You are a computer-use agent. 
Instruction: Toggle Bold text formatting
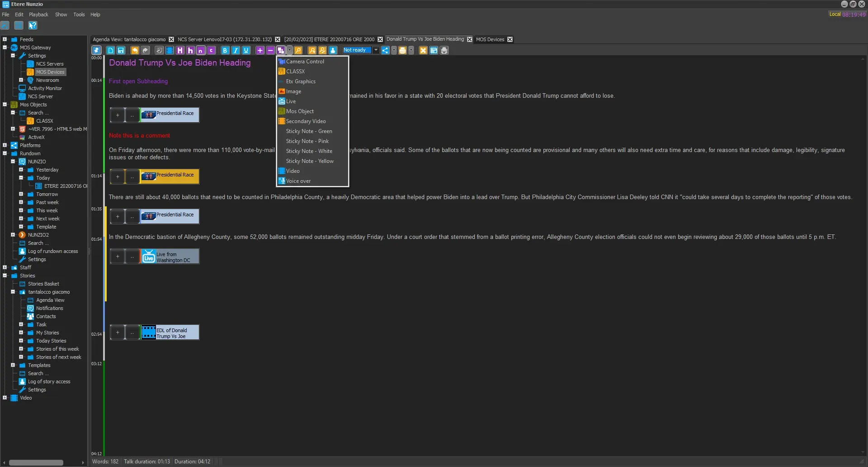click(x=225, y=50)
